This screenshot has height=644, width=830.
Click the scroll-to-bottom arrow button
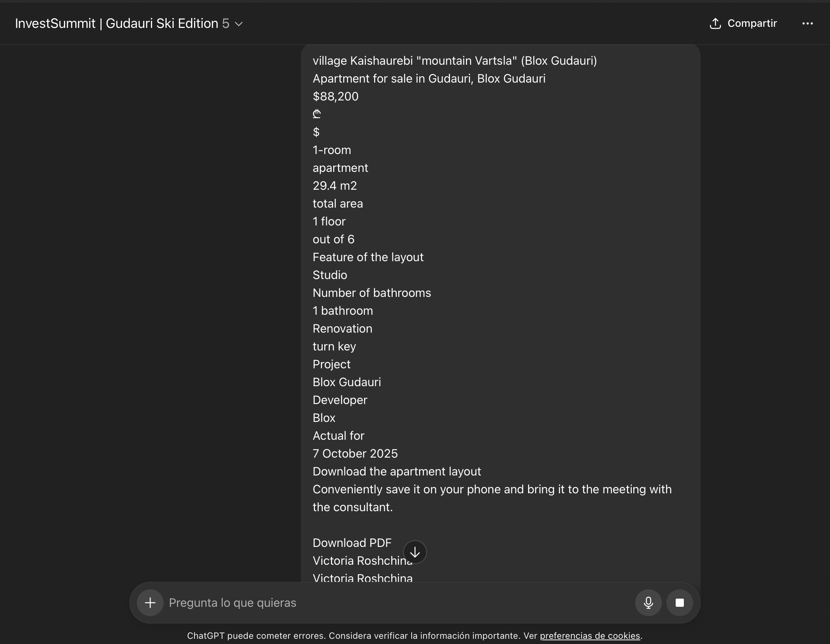tap(415, 552)
